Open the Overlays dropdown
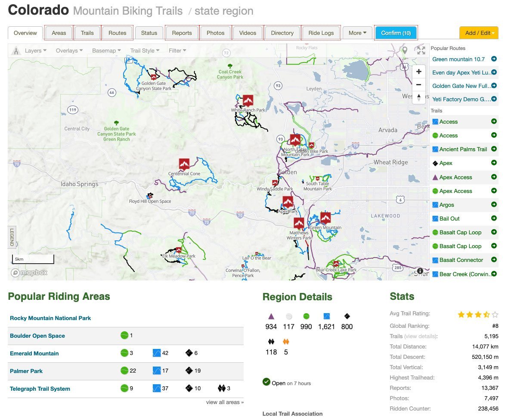511x420 pixels. click(x=69, y=50)
